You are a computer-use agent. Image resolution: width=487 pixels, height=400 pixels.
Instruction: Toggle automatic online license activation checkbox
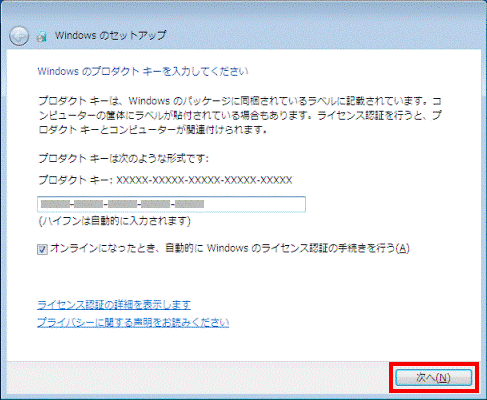coord(42,249)
